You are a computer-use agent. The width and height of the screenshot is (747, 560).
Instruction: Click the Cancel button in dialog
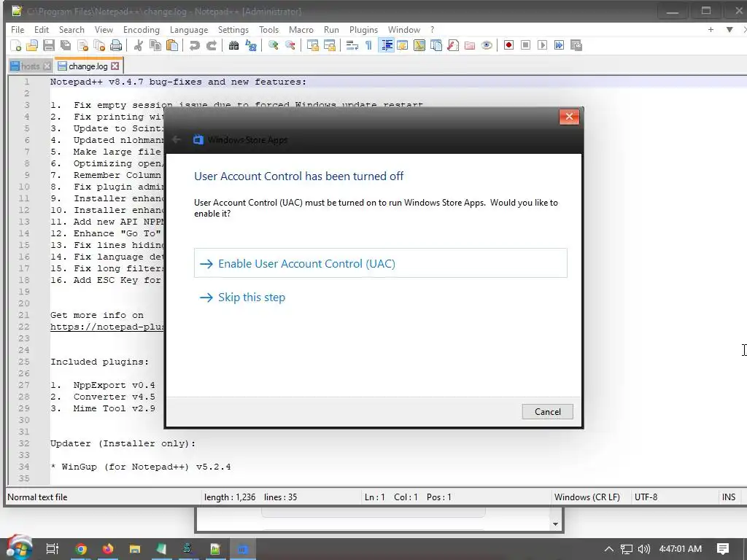(x=547, y=412)
